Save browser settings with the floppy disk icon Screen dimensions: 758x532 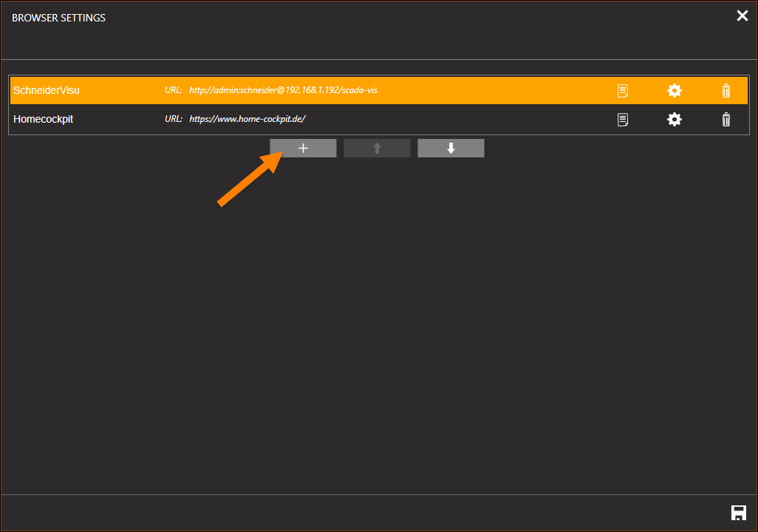(738, 514)
